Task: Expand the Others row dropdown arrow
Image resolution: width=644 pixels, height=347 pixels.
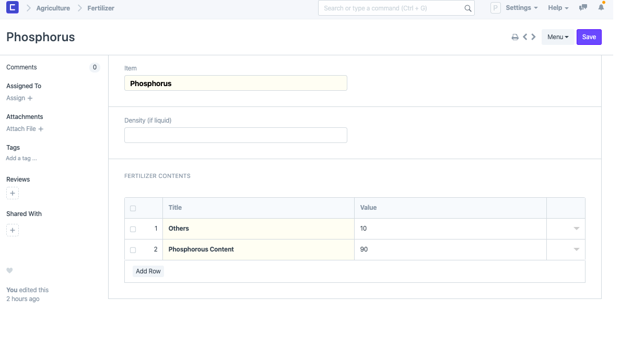Action: click(x=576, y=229)
